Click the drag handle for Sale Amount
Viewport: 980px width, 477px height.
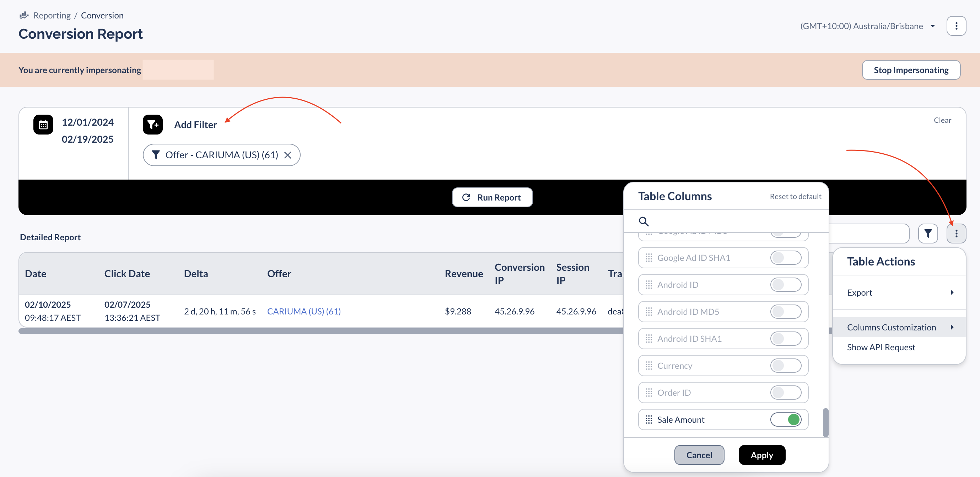click(x=648, y=419)
